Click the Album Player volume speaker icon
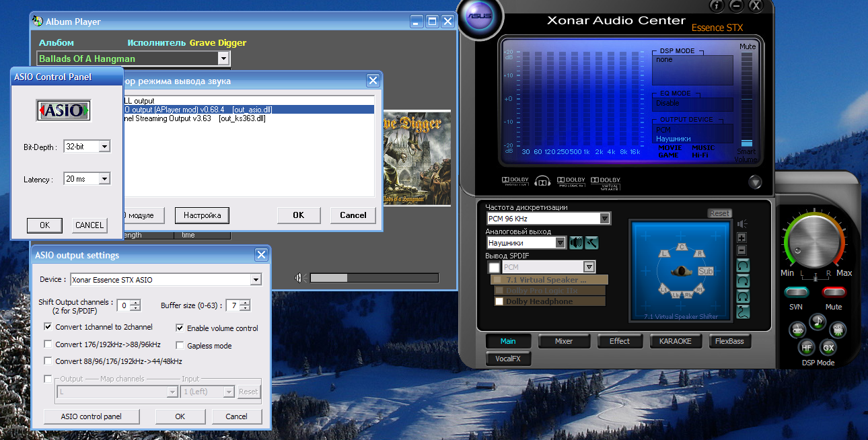This screenshot has width=868, height=440. (x=299, y=278)
